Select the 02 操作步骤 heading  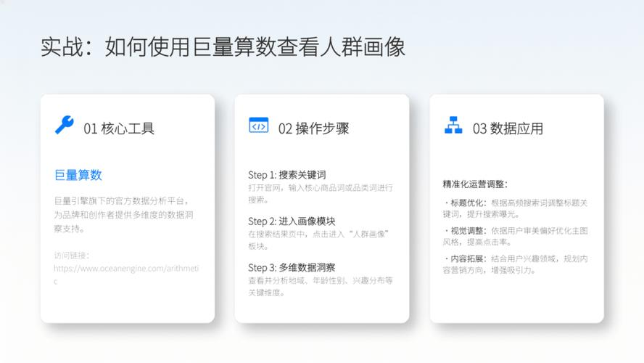[313, 129]
